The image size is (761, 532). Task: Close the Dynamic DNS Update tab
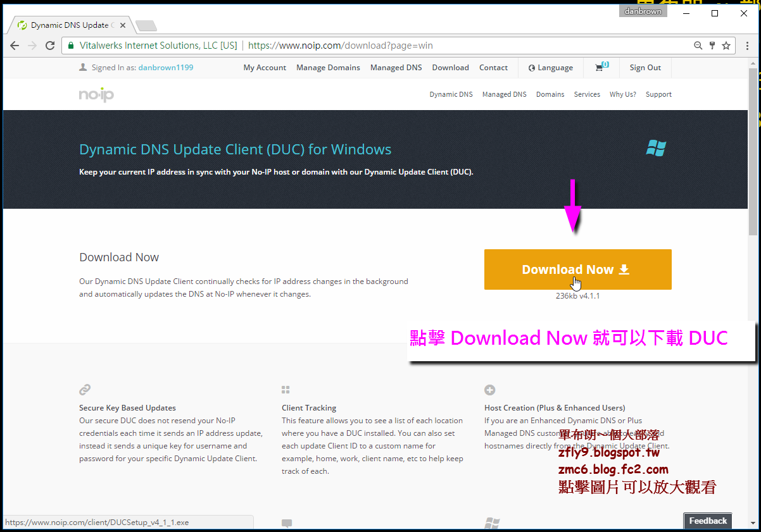(123, 26)
